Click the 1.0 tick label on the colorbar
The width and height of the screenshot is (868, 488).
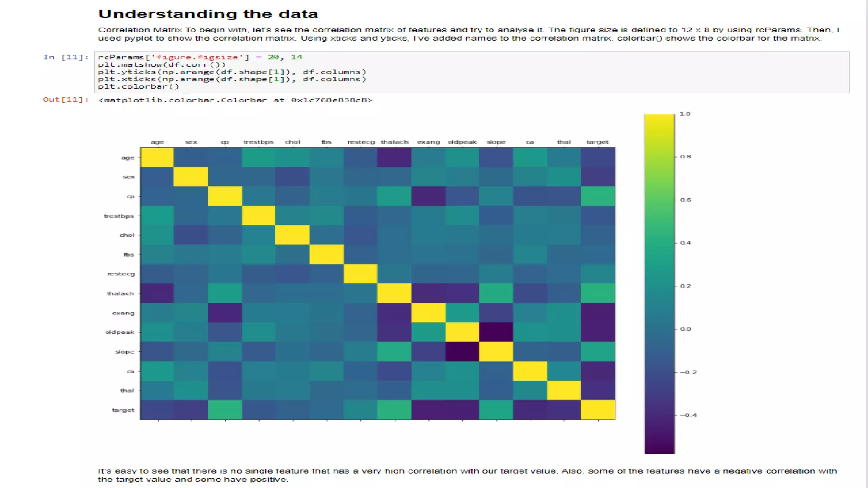(685, 114)
